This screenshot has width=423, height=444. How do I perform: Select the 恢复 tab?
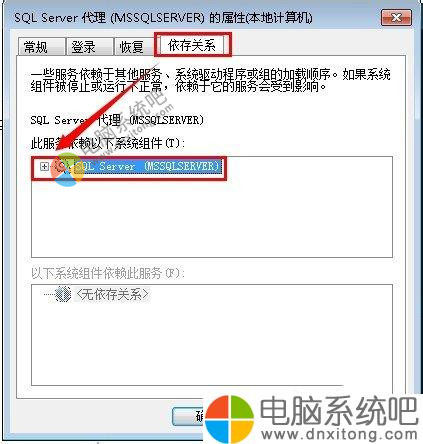[x=134, y=46]
